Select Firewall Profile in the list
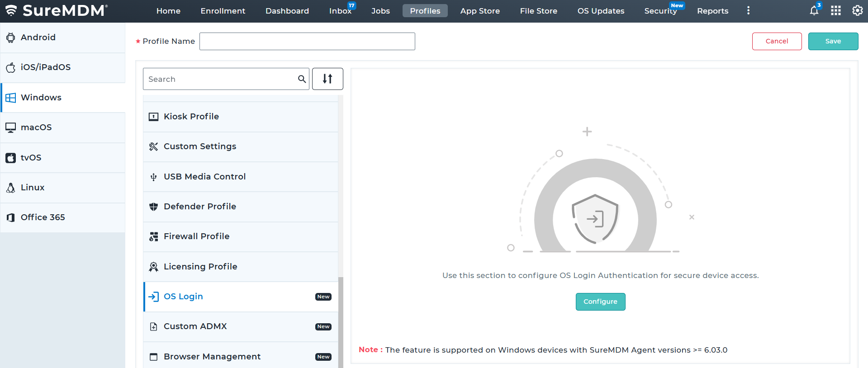This screenshot has height=368, width=868. point(196,236)
